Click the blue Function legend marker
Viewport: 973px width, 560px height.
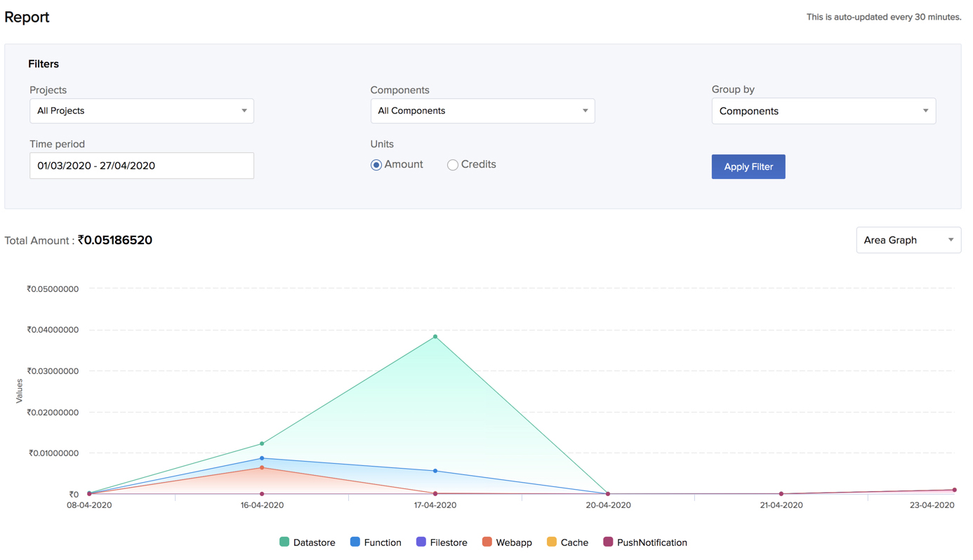[357, 542]
